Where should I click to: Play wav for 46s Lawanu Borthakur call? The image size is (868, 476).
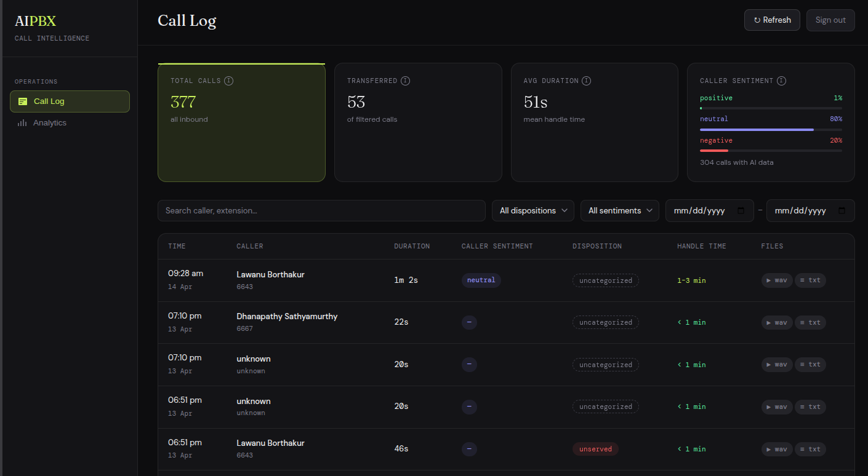tap(777, 449)
